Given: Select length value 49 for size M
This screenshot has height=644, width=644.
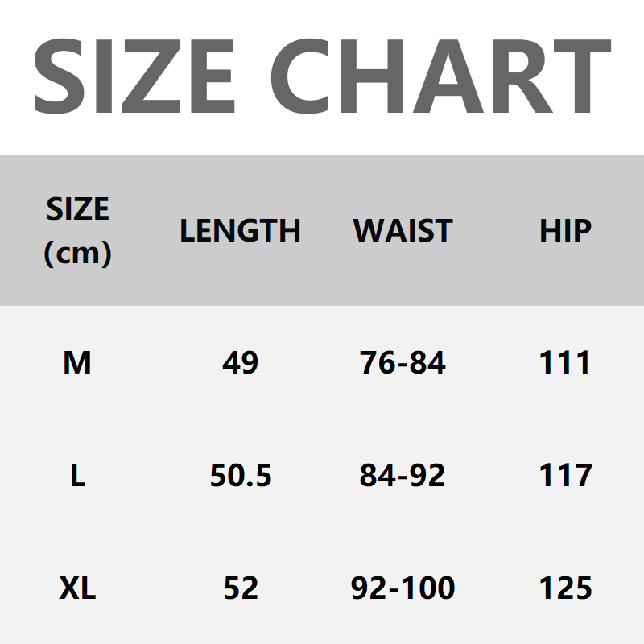Looking at the screenshot, I should tap(240, 364).
